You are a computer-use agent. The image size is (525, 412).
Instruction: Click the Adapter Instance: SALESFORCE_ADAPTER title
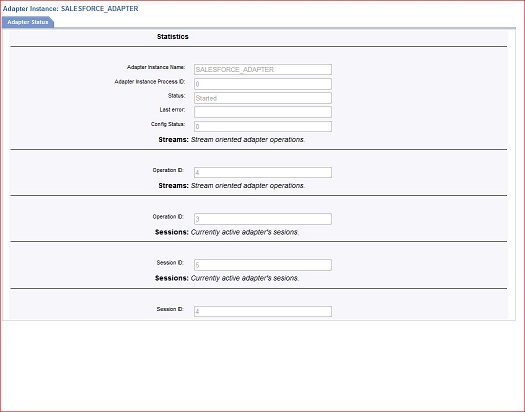point(70,9)
